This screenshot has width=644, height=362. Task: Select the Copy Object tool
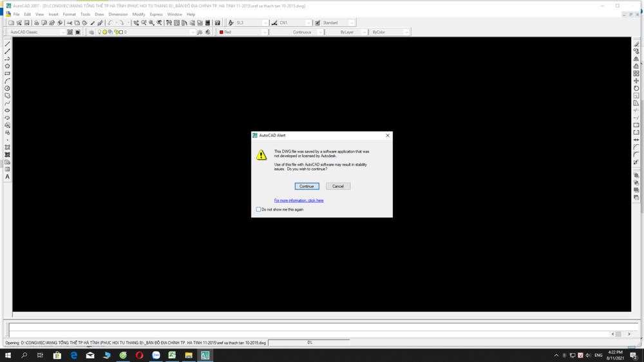(x=636, y=52)
